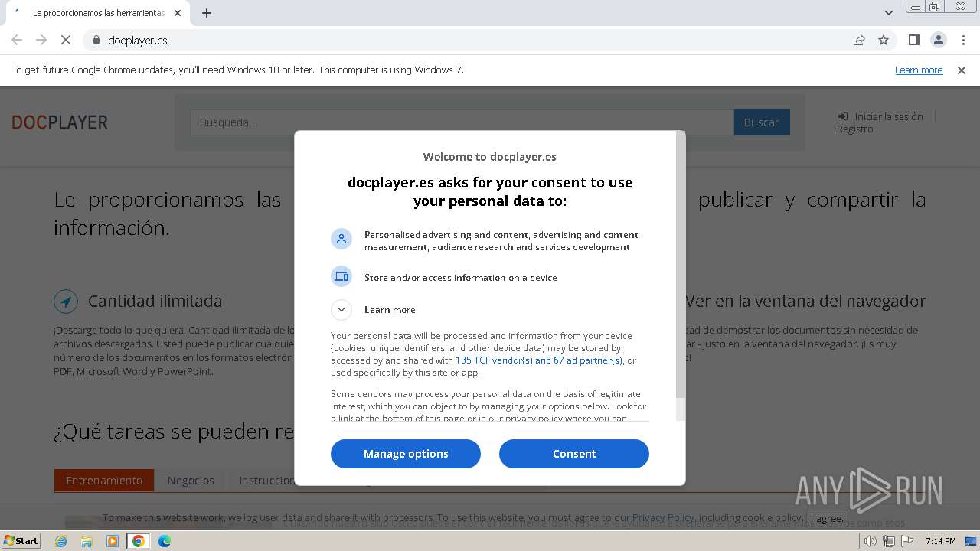Bookmark this page with star icon

pos(884,41)
